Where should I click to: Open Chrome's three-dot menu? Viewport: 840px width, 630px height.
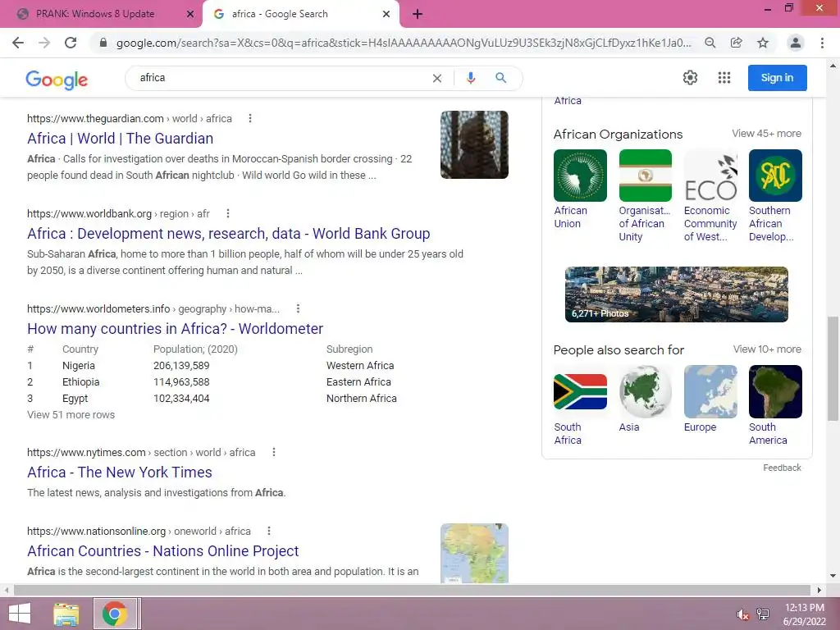[x=822, y=43]
